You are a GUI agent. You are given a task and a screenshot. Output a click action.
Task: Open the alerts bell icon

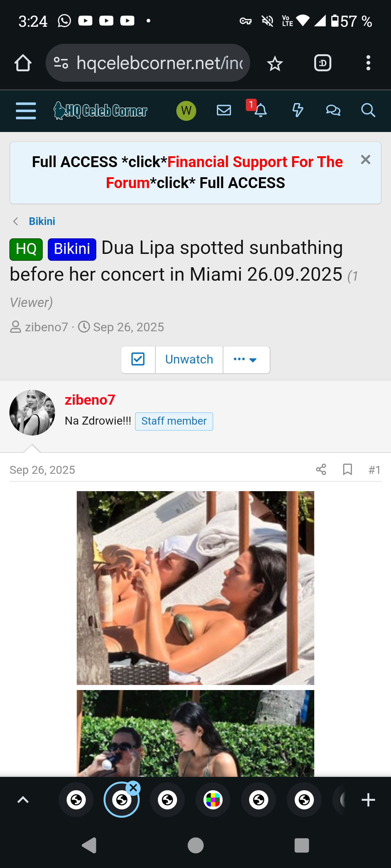(x=260, y=110)
